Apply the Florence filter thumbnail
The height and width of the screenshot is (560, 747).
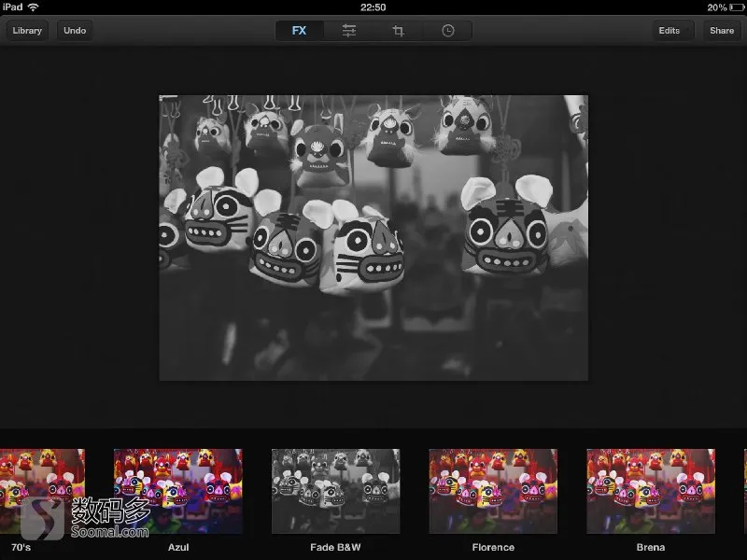click(x=493, y=491)
